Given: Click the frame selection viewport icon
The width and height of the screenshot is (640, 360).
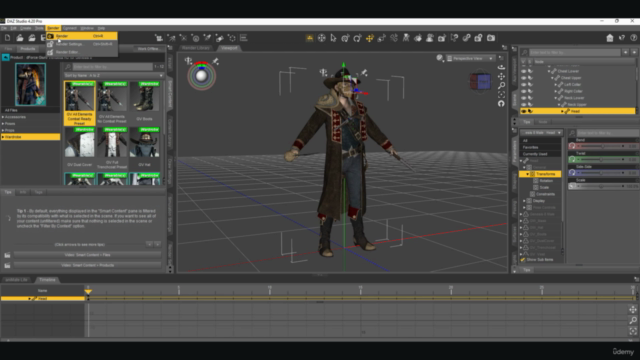Looking at the screenshot, I should click(501, 94).
